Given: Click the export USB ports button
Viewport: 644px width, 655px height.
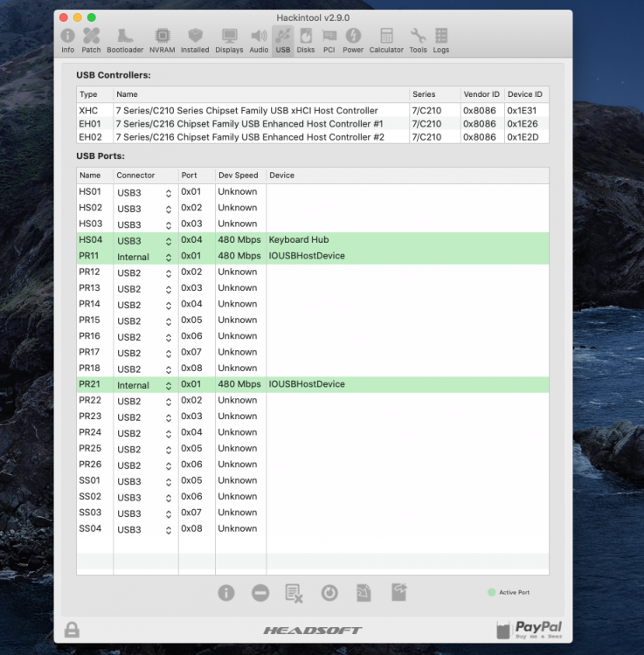Looking at the screenshot, I should pos(399,592).
